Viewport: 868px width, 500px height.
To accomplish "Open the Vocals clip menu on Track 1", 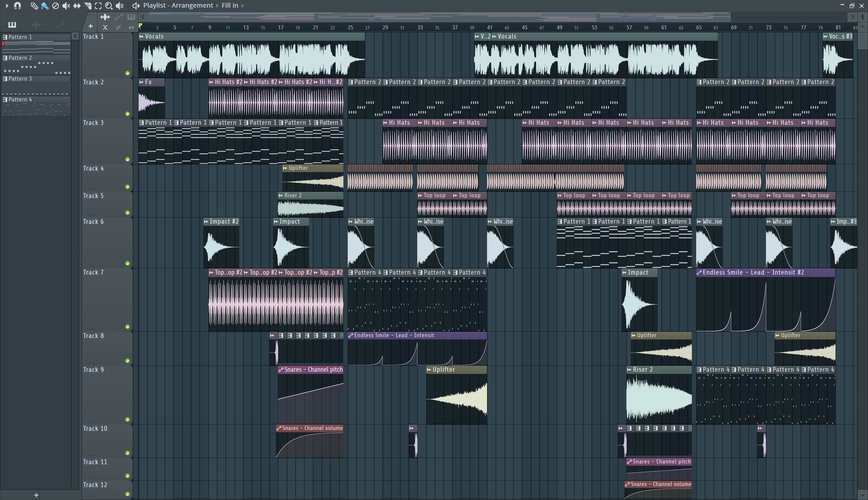I will click(x=141, y=37).
